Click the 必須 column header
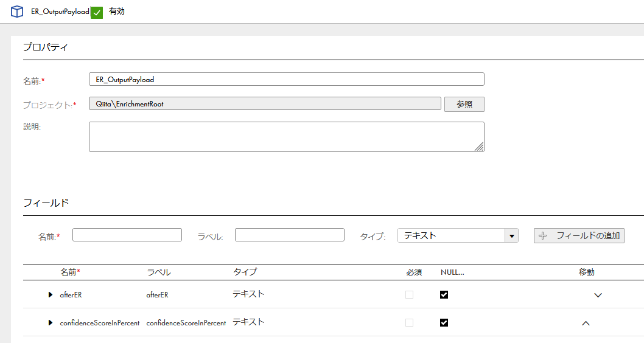 pyautogui.click(x=414, y=272)
